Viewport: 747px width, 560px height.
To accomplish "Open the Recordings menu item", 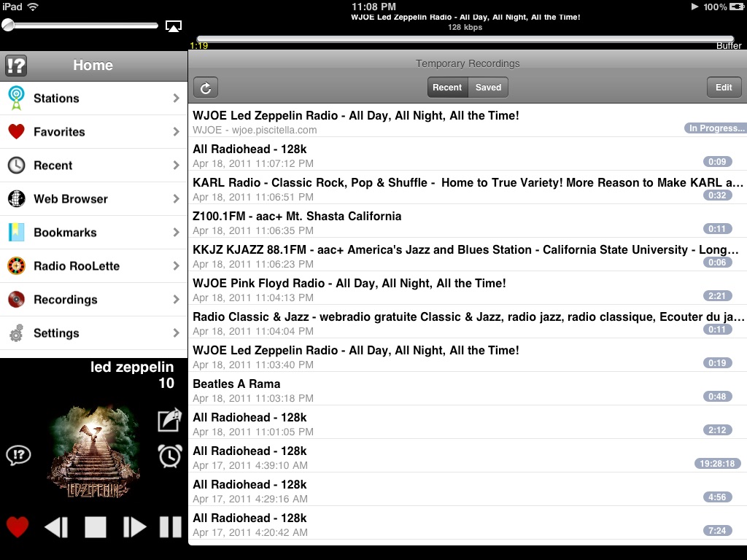I will tap(93, 300).
